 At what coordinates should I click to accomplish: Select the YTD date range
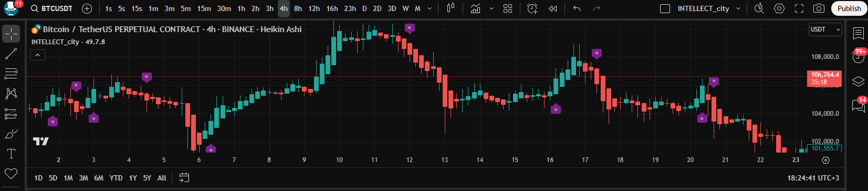point(116,178)
